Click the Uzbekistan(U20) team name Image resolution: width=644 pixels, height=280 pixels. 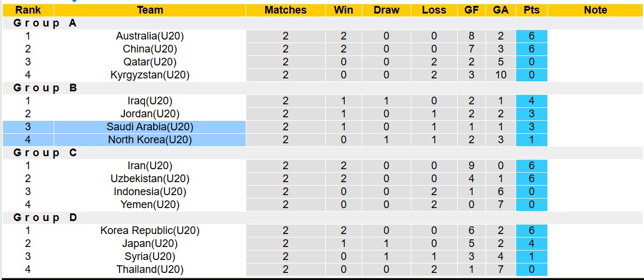click(150, 179)
